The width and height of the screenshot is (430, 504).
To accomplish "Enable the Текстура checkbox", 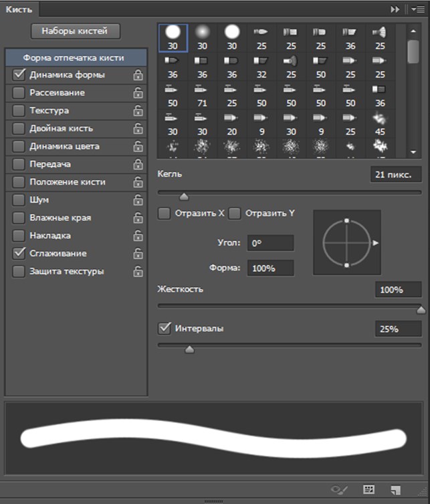I will [x=19, y=110].
